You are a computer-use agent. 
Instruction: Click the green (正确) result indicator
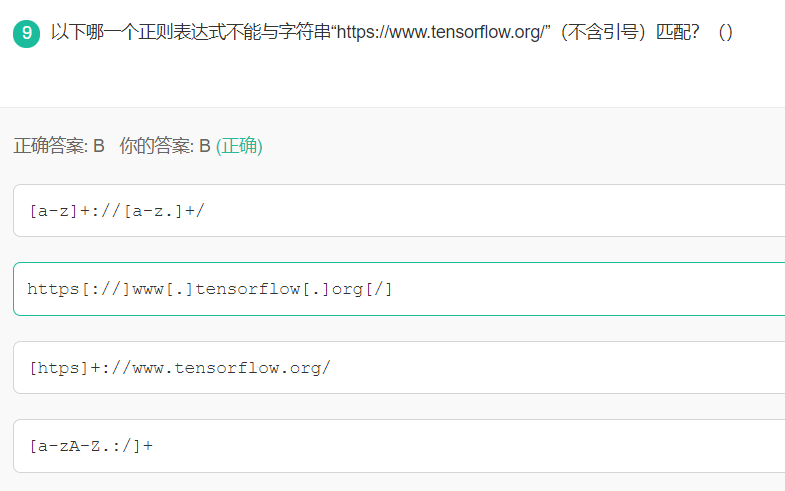(239, 146)
